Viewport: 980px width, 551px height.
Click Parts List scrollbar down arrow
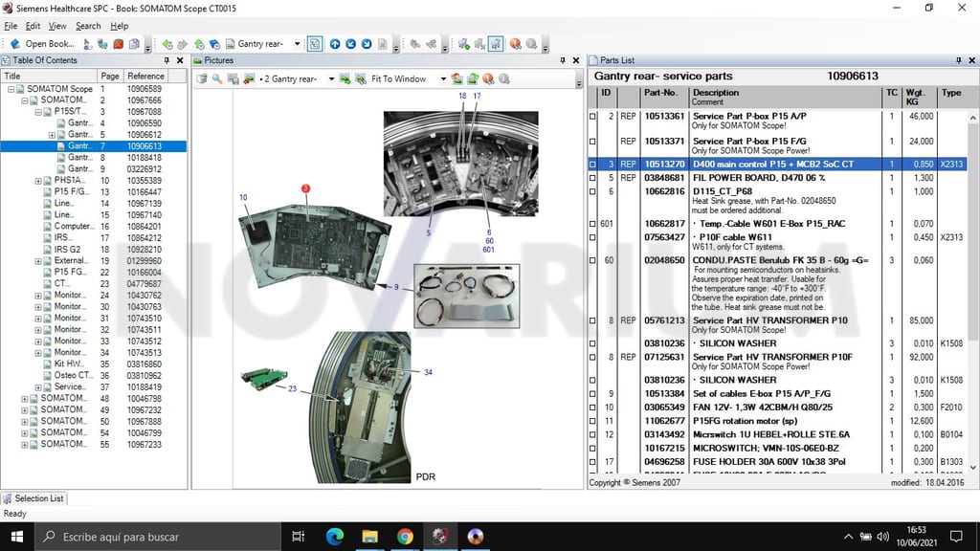click(972, 467)
